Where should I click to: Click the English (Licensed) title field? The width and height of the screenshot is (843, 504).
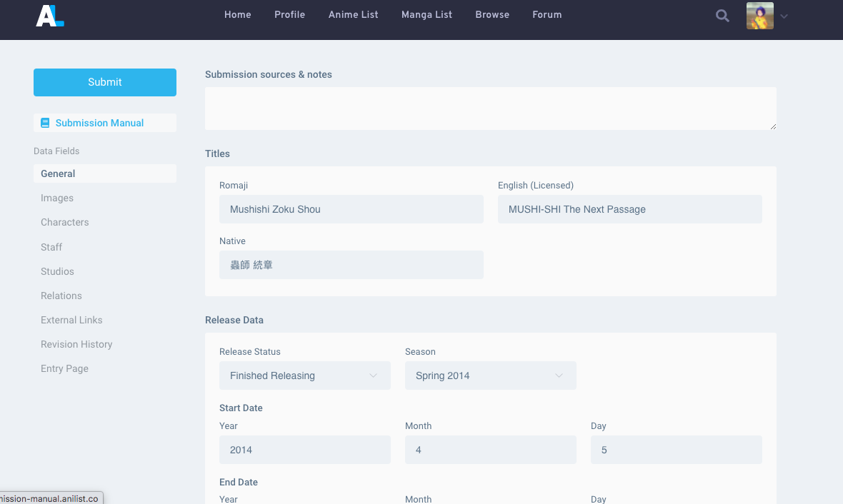(629, 209)
